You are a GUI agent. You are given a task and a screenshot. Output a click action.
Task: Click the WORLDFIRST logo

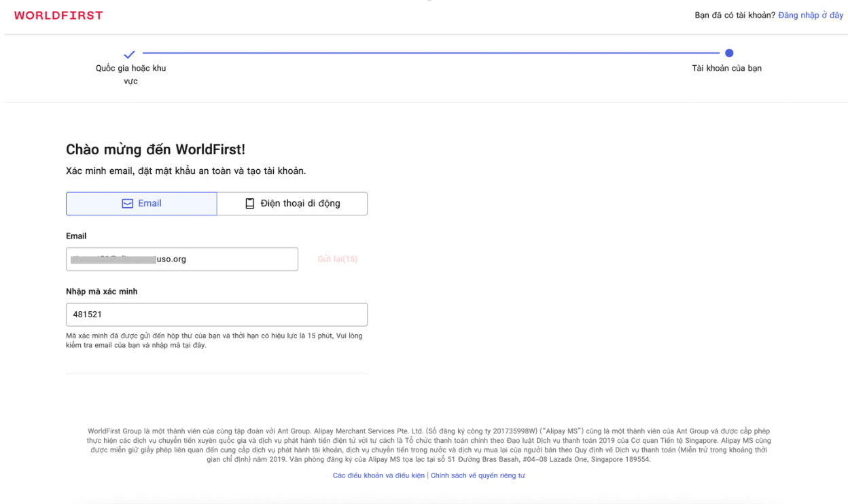coord(58,15)
